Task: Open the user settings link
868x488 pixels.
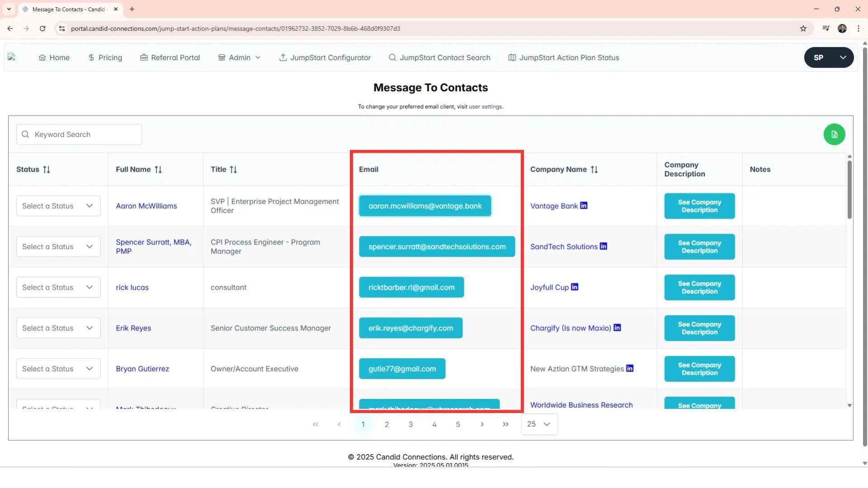Action: click(x=485, y=107)
